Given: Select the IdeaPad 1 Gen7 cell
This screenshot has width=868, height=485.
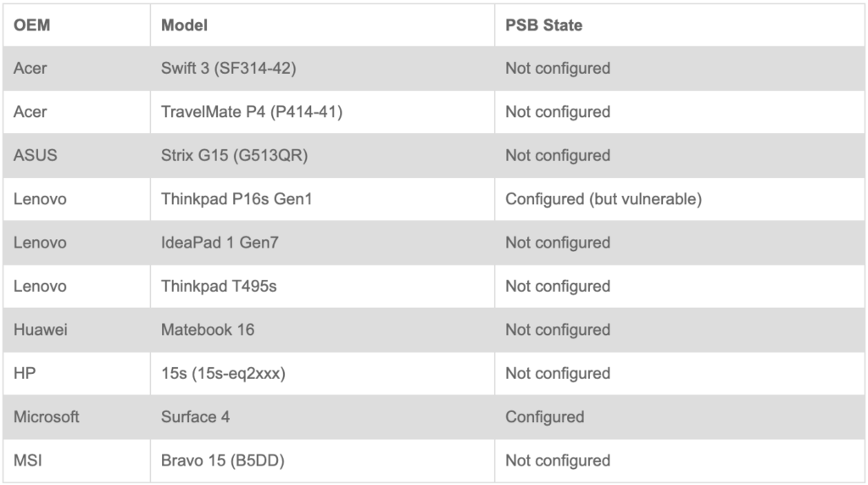Looking at the screenshot, I should pos(220,243).
